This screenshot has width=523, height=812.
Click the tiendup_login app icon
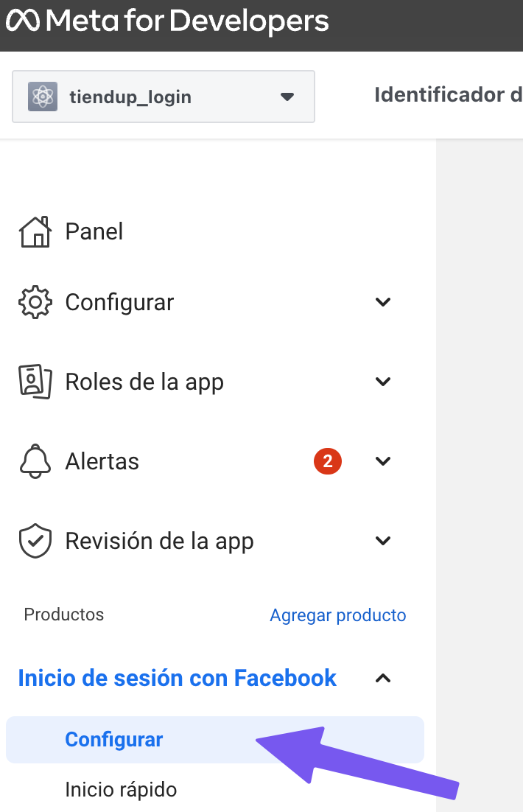42,97
